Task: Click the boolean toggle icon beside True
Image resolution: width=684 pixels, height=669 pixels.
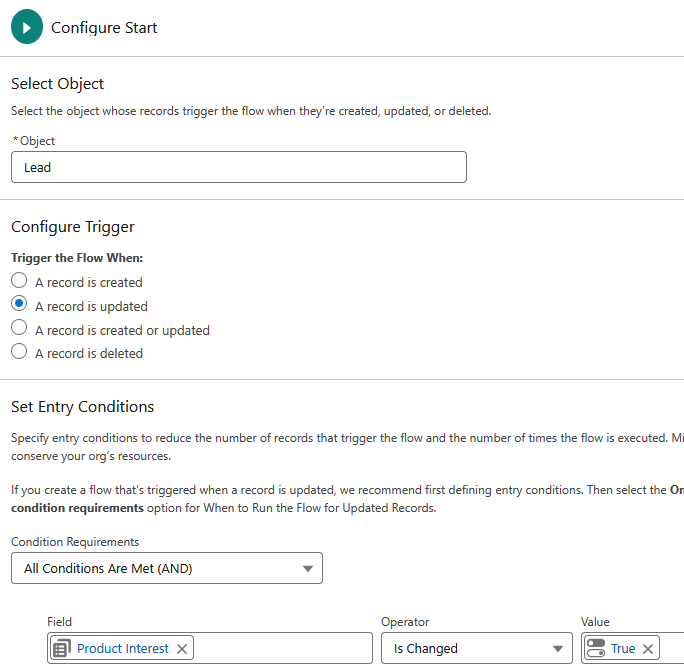Action: click(595, 648)
